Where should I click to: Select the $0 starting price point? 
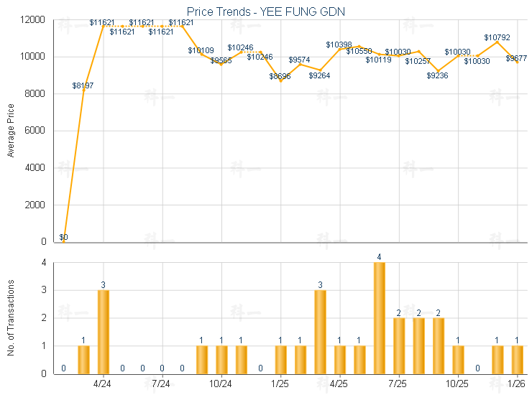(x=63, y=237)
